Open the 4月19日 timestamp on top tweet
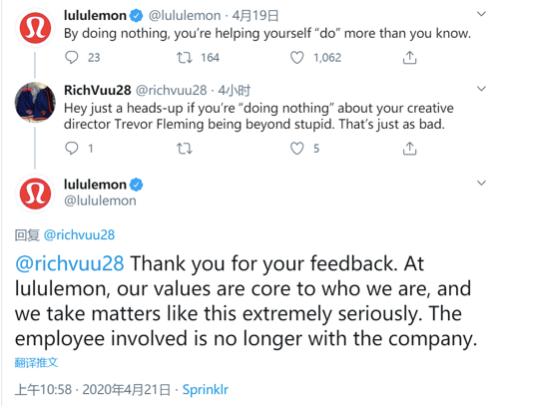The image size is (534, 412). [x=255, y=16]
